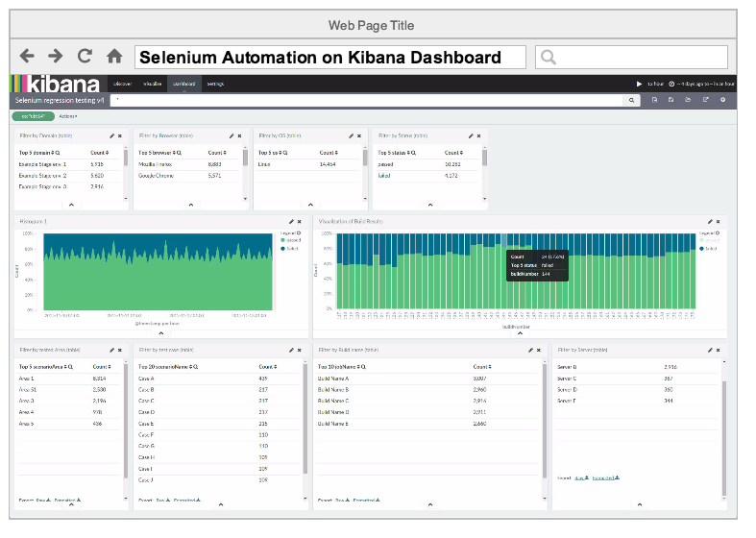The image size is (756, 538).
Task: Go back with the browser back arrow
Action: [27, 57]
